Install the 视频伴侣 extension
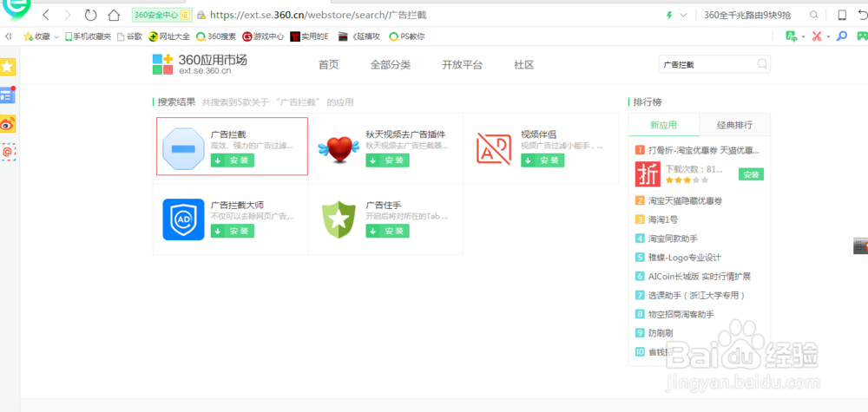Screen dimensions: 868x412 [x=542, y=160]
